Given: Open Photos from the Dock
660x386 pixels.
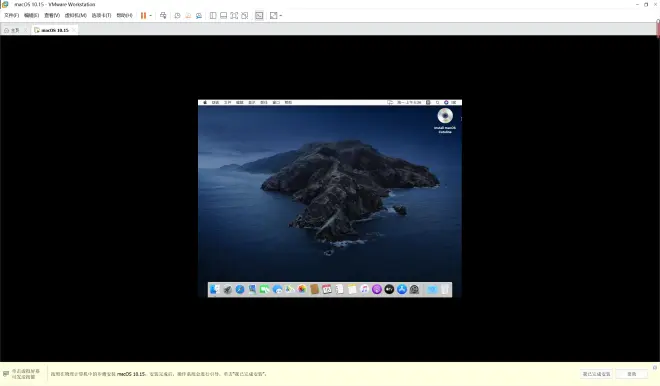Looking at the screenshot, I should pos(302,289).
